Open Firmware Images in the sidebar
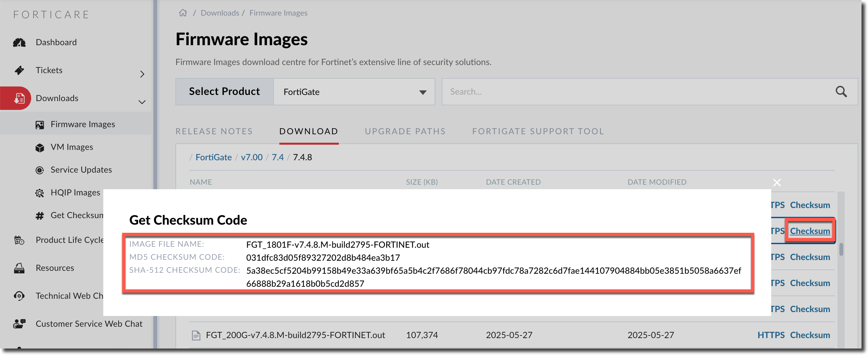 83,125
